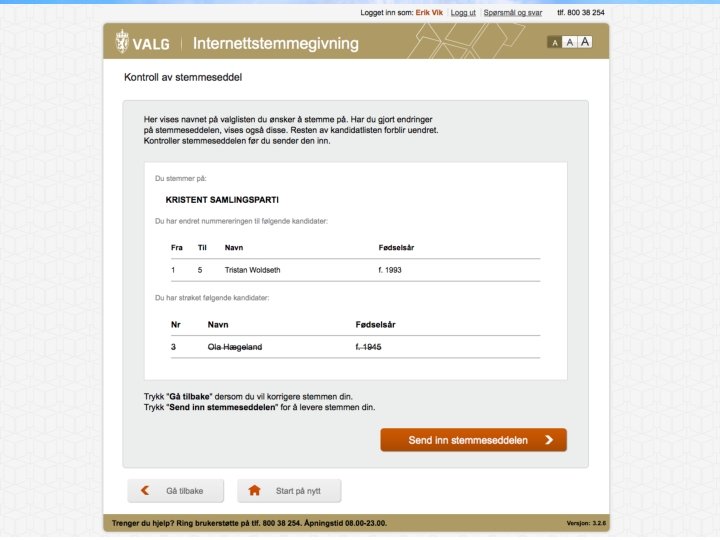Click the home icon on Start på nytt
This screenshot has height=540, width=720.
click(x=254, y=491)
